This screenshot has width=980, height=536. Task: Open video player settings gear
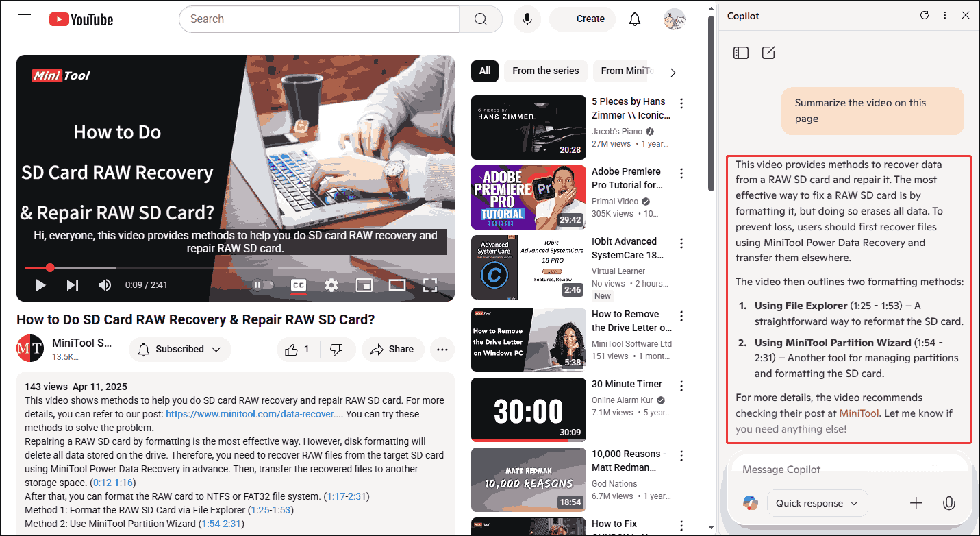click(x=331, y=285)
